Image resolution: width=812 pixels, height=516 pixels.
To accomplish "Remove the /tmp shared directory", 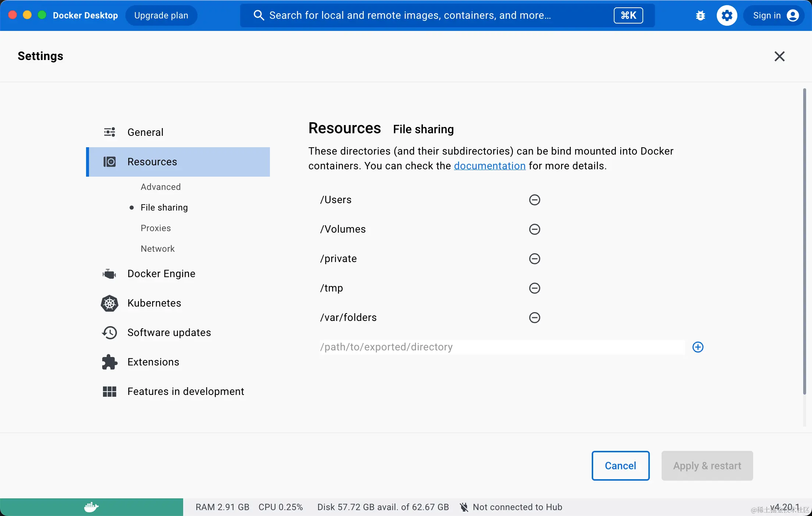I will pyautogui.click(x=534, y=288).
